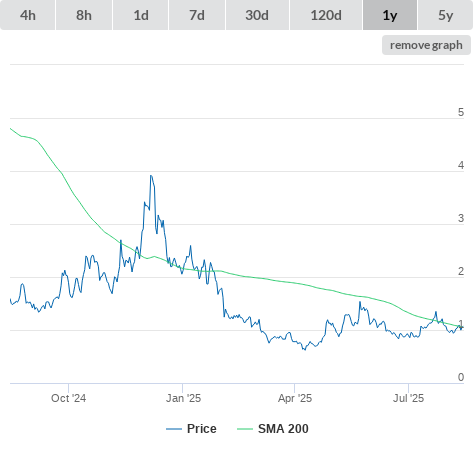
Task: Click the Apr '25 axis label
Action: [295, 398]
